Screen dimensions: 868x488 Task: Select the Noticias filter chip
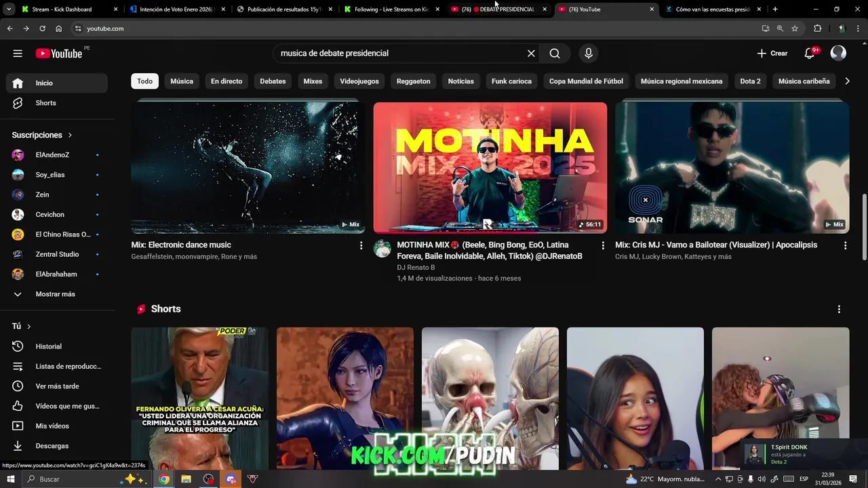(x=461, y=81)
